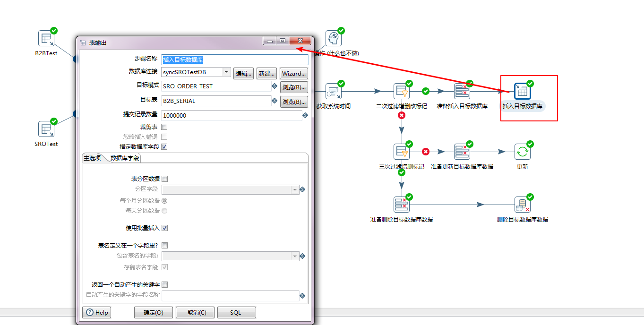The width and height of the screenshot is (644, 325).
Task: Select the 每天分区数据 radio button
Action: pyautogui.click(x=164, y=210)
